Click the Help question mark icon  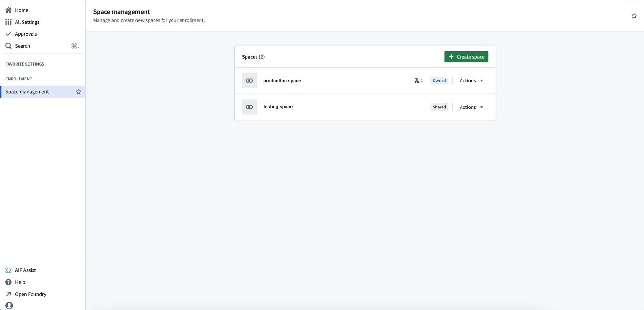(x=8, y=282)
